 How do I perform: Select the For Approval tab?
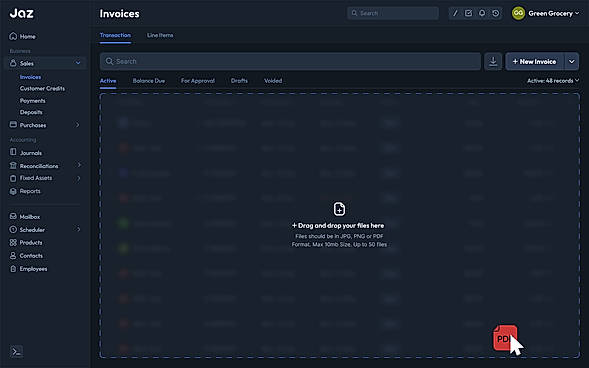198,81
